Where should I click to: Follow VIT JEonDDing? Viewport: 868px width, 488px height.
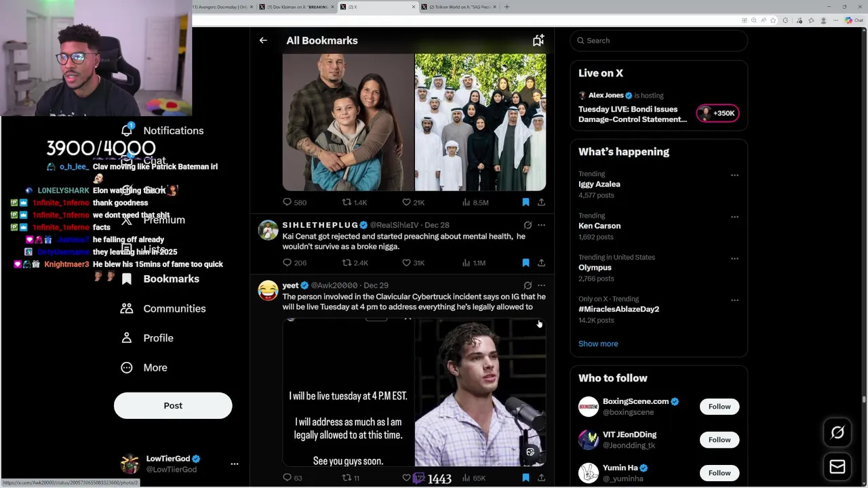[719, 440]
